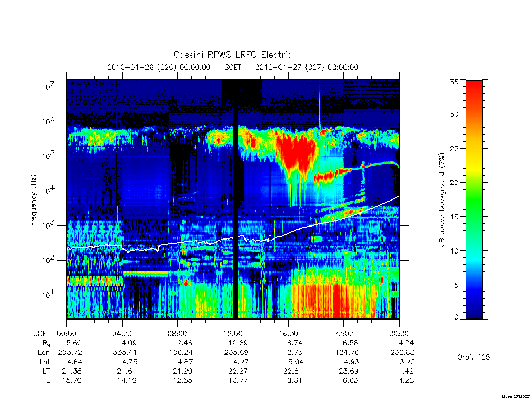Select end time '2010-01-27 (027) 00:00:00'
This screenshot has width=532, height=399.
(307, 67)
